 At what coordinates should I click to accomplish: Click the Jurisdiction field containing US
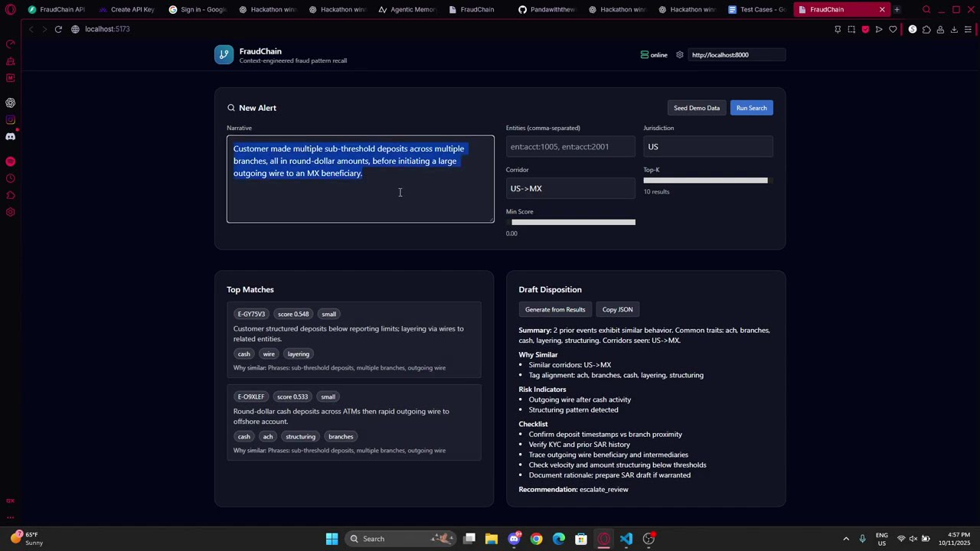point(708,147)
